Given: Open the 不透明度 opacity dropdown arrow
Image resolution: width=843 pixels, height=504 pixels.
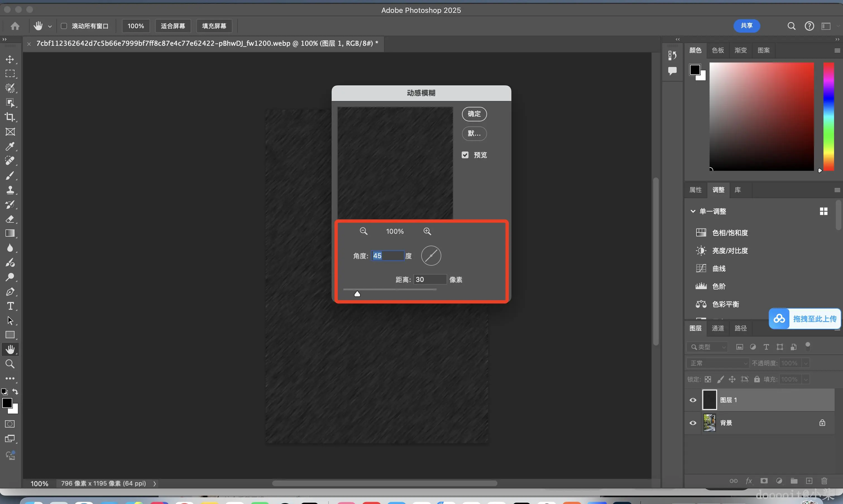Looking at the screenshot, I should (x=805, y=363).
